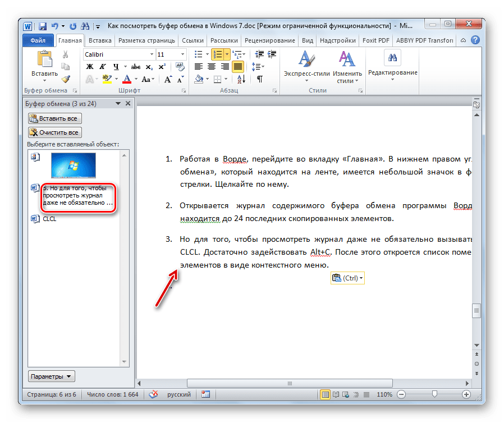Toggle italic formatting (К)
Image resolution: width=504 pixels, height=423 pixels.
(x=103, y=67)
